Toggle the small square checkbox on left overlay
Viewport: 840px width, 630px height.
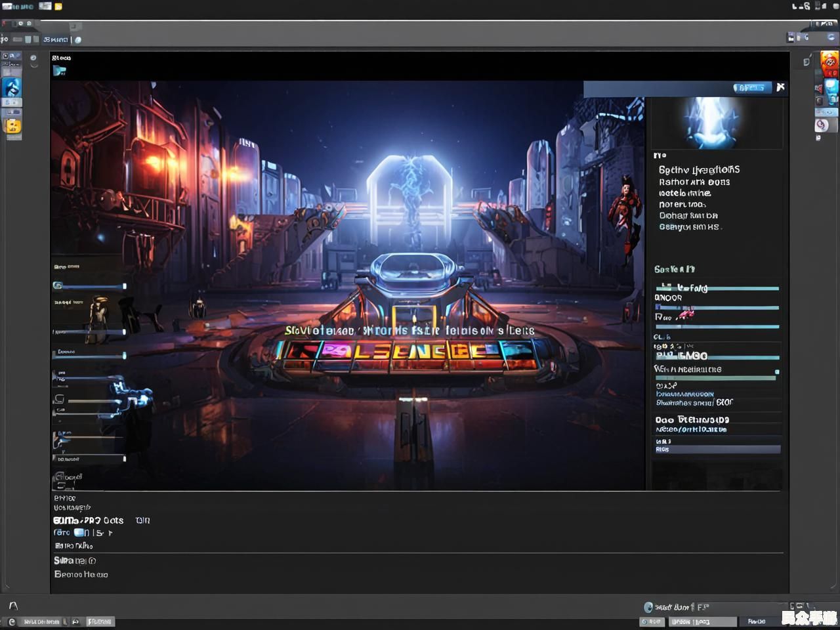60,399
